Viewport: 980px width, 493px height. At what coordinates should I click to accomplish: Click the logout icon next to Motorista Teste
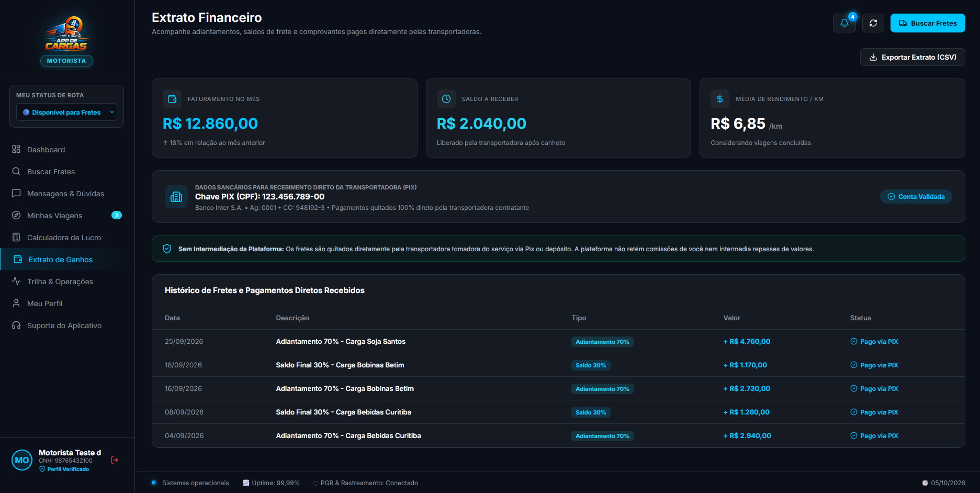(115, 460)
